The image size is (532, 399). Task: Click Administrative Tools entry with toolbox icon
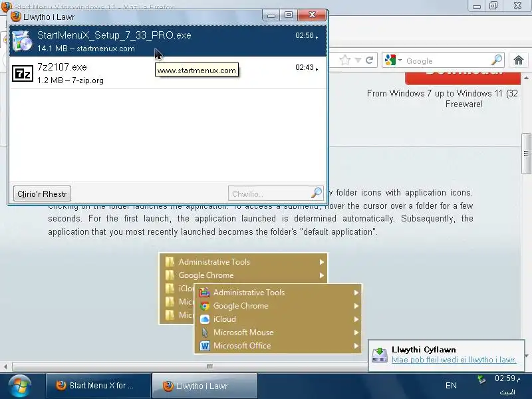278,293
